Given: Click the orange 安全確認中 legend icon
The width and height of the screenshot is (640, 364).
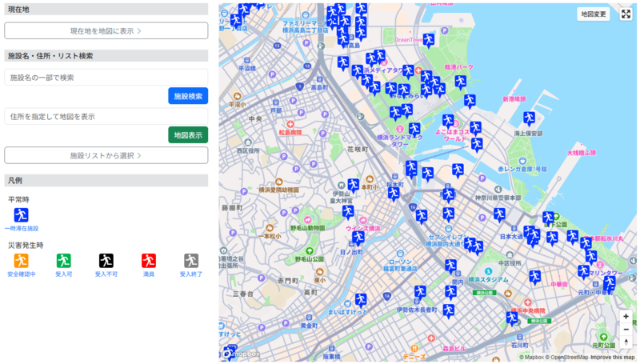Looking at the screenshot, I should [21, 260].
